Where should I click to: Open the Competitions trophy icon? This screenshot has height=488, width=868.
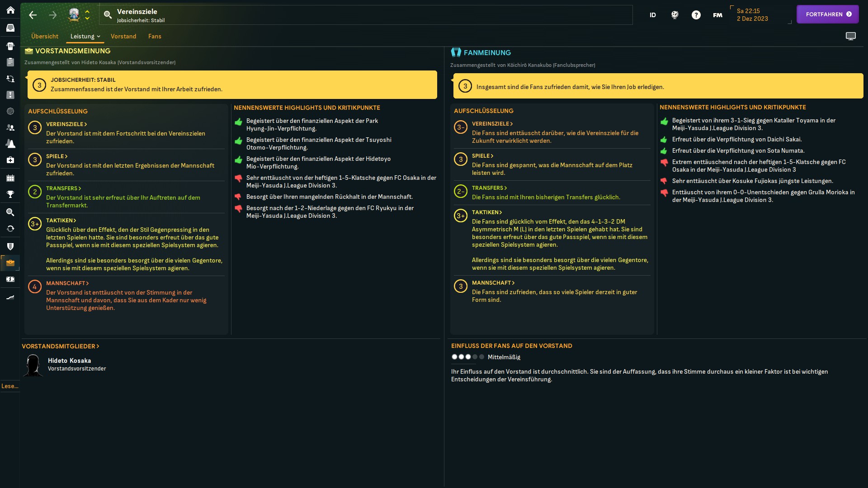coord(10,194)
